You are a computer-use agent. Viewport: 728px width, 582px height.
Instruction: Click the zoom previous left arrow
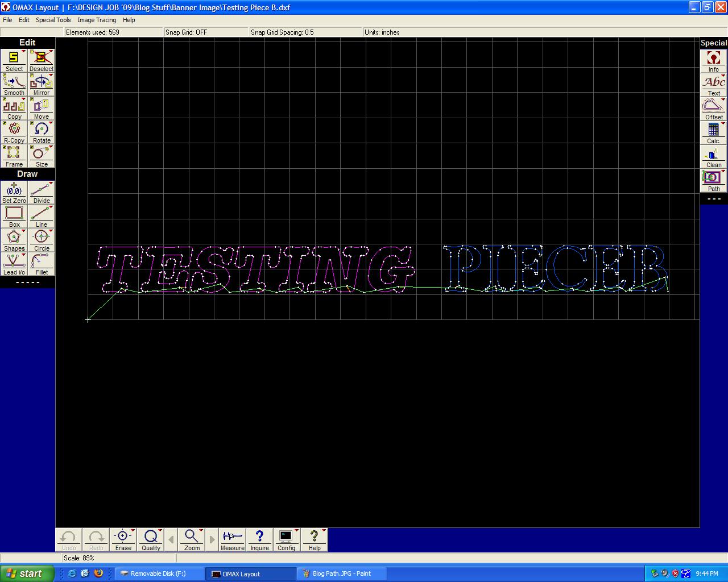coord(171,540)
